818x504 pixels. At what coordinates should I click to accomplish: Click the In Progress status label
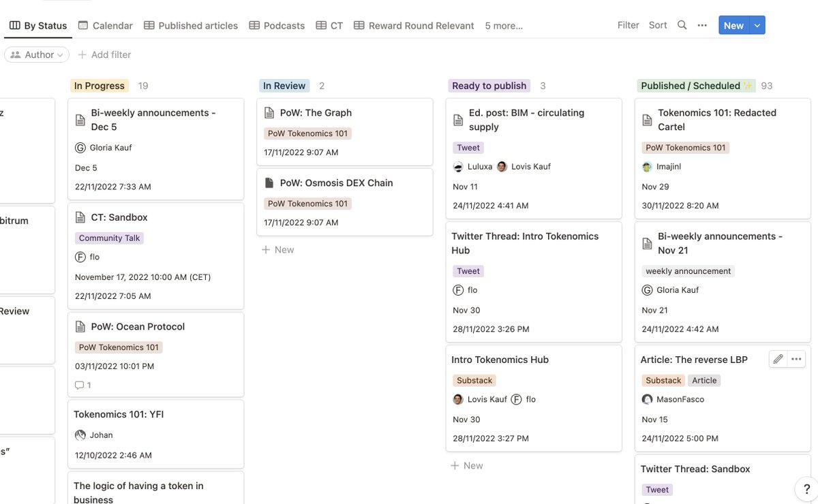(x=100, y=86)
